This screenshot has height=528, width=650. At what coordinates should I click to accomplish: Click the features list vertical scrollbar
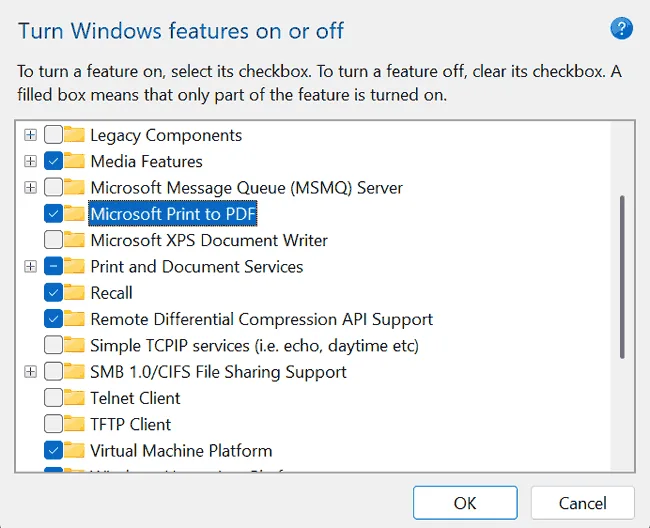622,277
